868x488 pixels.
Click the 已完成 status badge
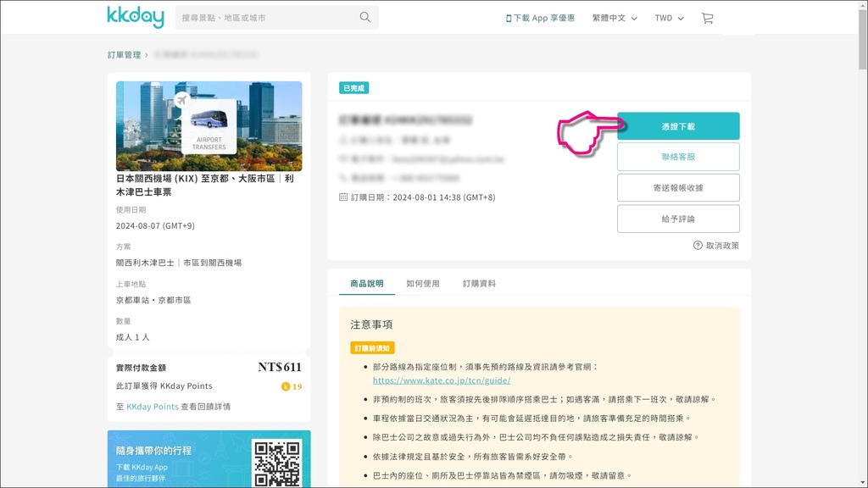point(353,88)
